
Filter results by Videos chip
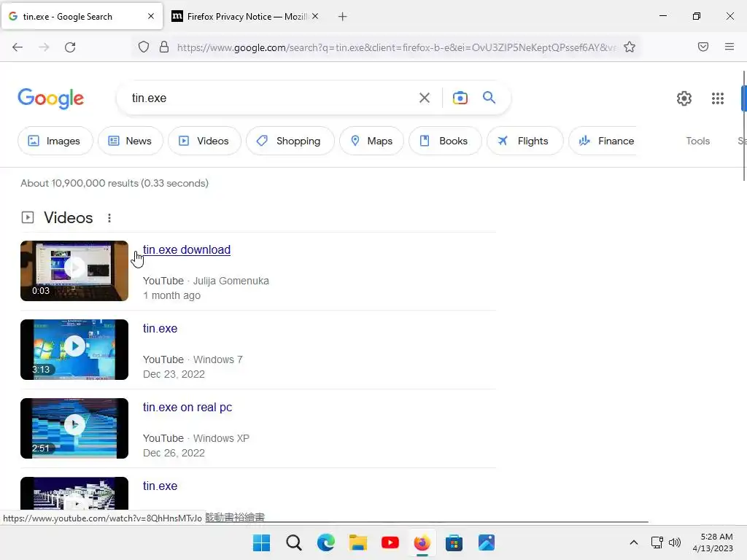[x=204, y=141]
